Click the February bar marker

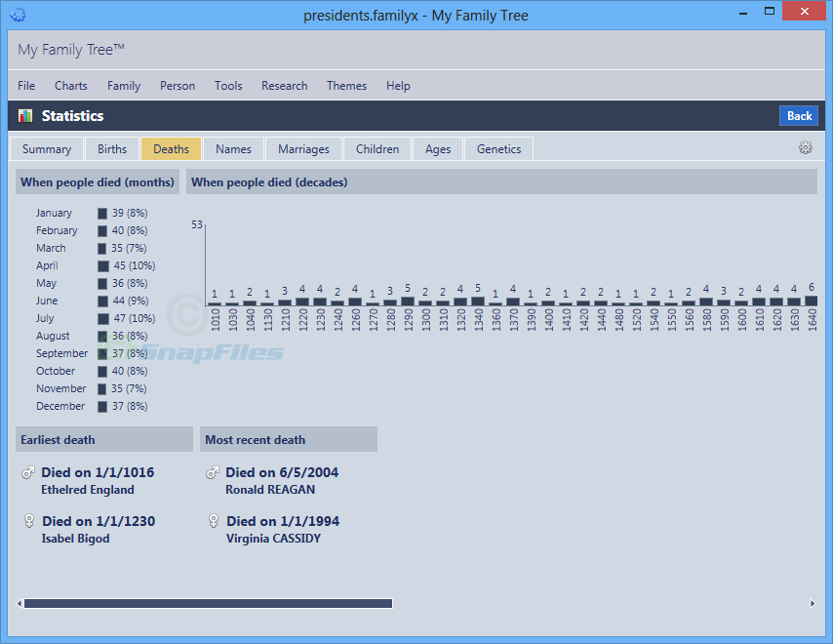[x=102, y=230]
